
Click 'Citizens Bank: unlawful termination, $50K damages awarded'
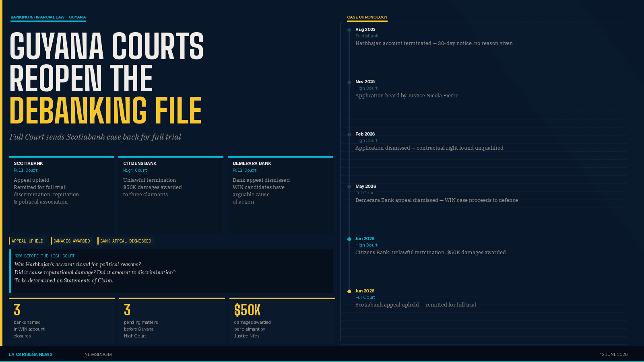pos(431,253)
